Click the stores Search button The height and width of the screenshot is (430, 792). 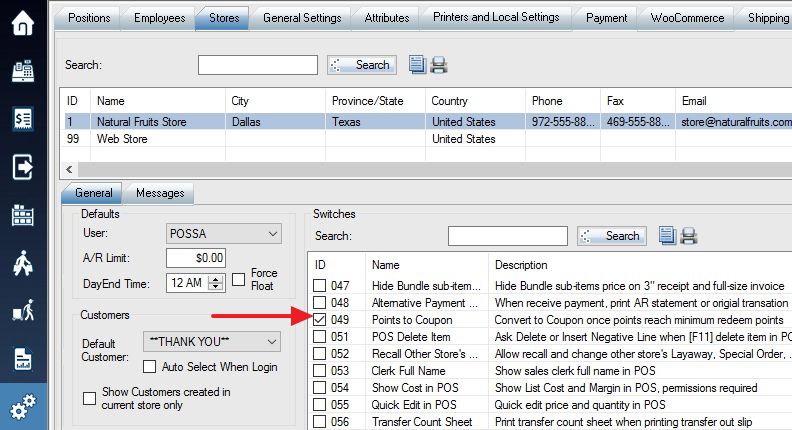[x=362, y=65]
